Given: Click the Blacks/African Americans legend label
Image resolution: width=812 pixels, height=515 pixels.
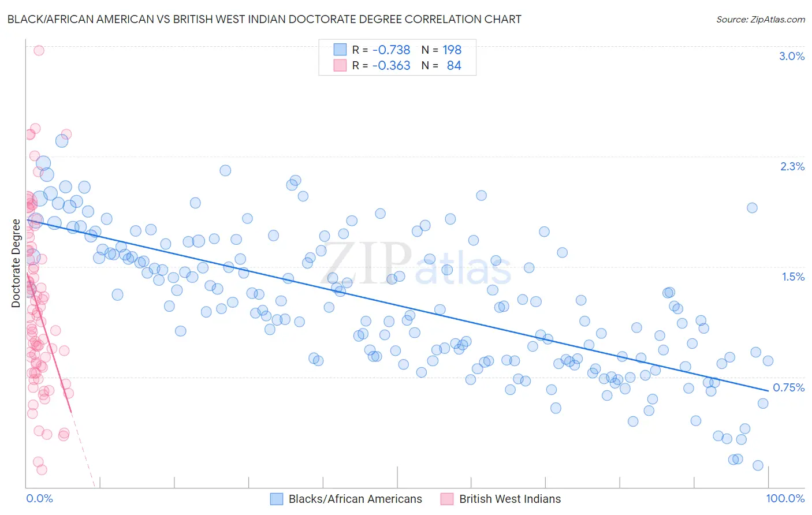Looking at the screenshot, I should (355, 499).
